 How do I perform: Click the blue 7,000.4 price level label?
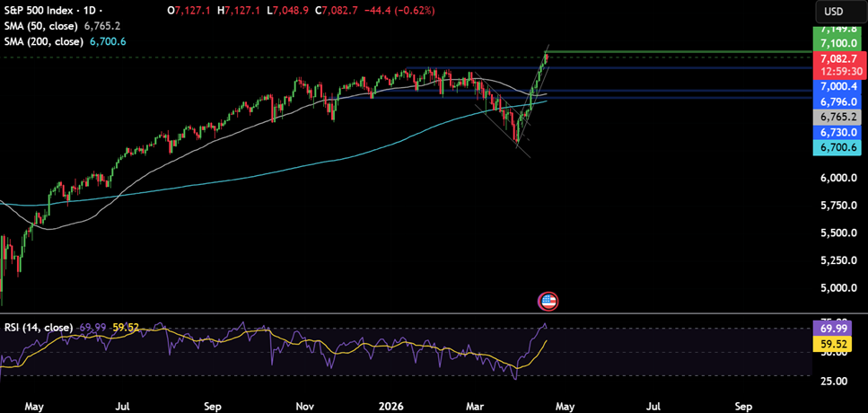pyautogui.click(x=837, y=86)
